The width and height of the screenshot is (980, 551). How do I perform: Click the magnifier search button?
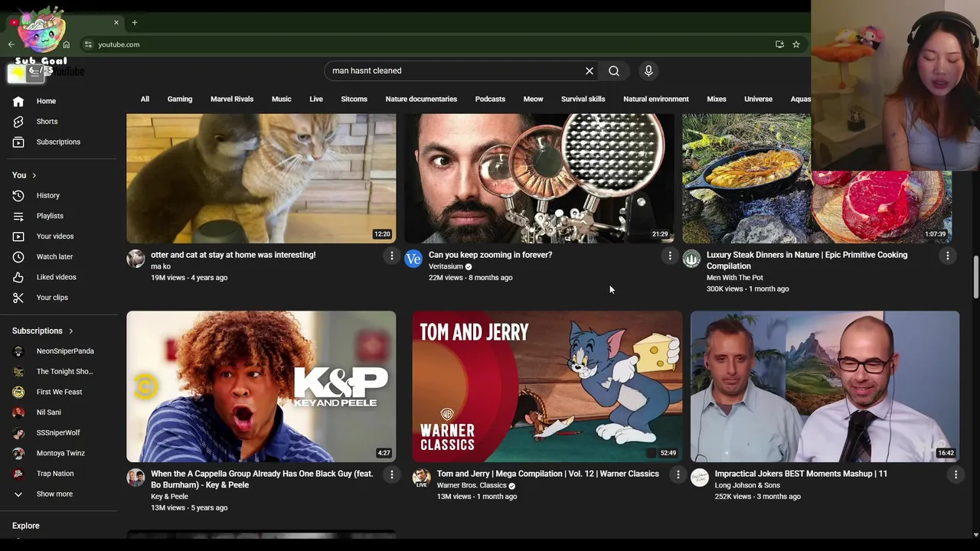[614, 70]
